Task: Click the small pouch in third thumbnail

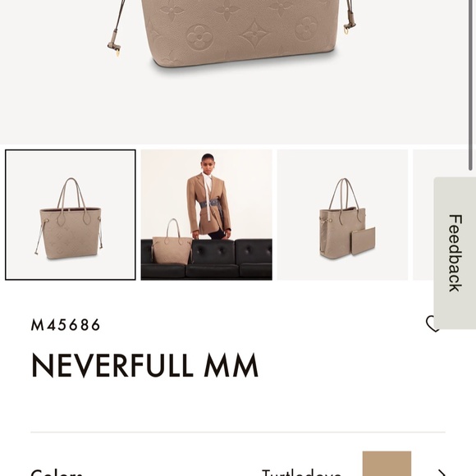Action: (363, 241)
